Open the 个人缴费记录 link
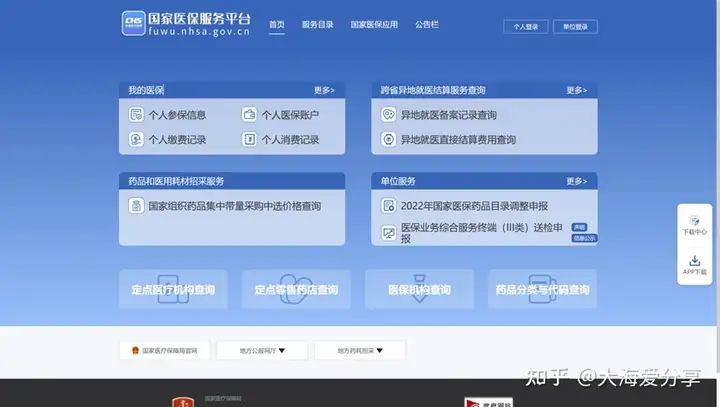This screenshot has height=407, width=720. (x=177, y=140)
